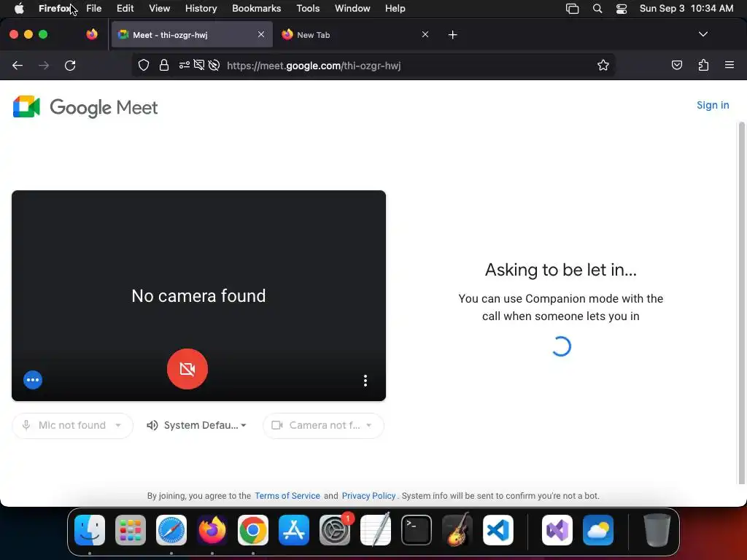Open App Store from the Dock
Viewport: 747px width, 560px height.
coord(294,530)
